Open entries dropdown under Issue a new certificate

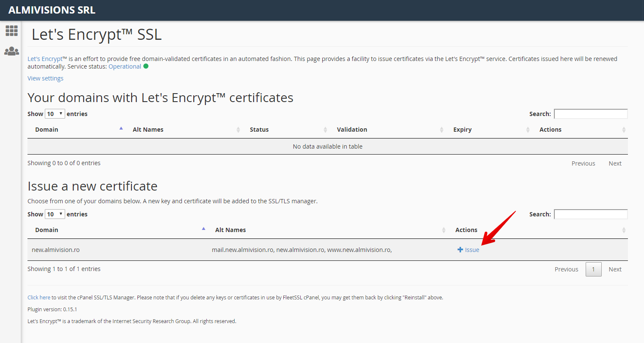click(55, 214)
